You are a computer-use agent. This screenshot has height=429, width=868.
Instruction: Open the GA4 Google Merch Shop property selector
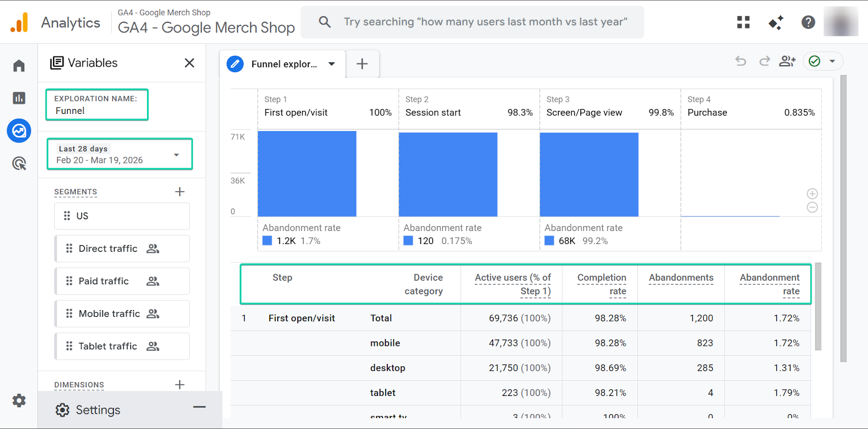[x=206, y=22]
